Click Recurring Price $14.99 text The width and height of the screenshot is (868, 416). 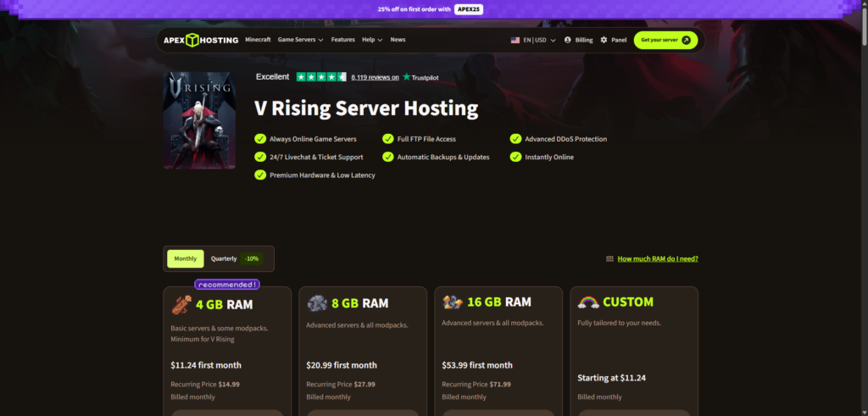205,384
